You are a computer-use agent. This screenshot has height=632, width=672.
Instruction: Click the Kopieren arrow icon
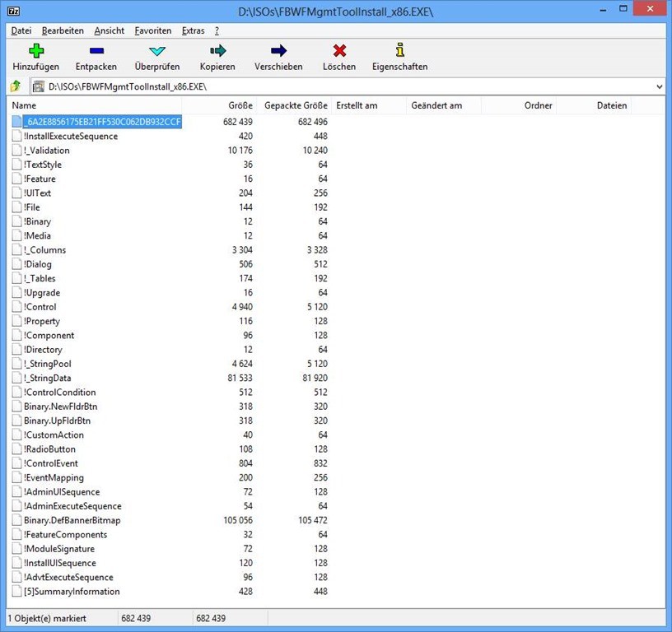coord(217,51)
